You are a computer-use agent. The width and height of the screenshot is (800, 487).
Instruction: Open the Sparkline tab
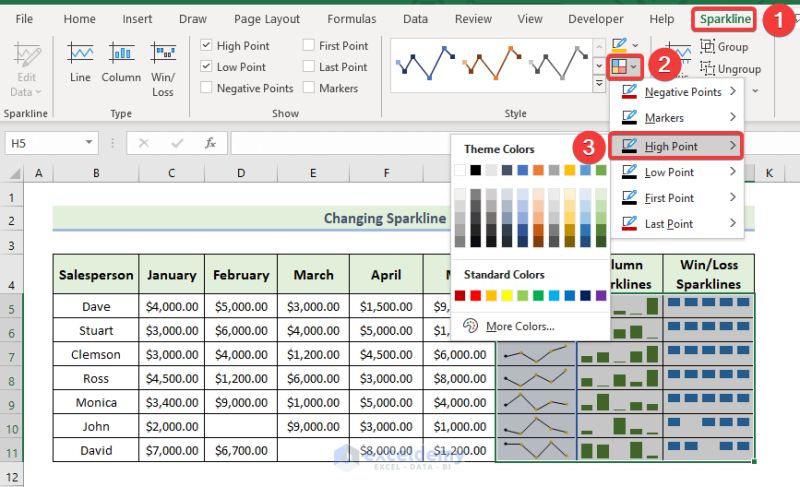pyautogui.click(x=724, y=19)
